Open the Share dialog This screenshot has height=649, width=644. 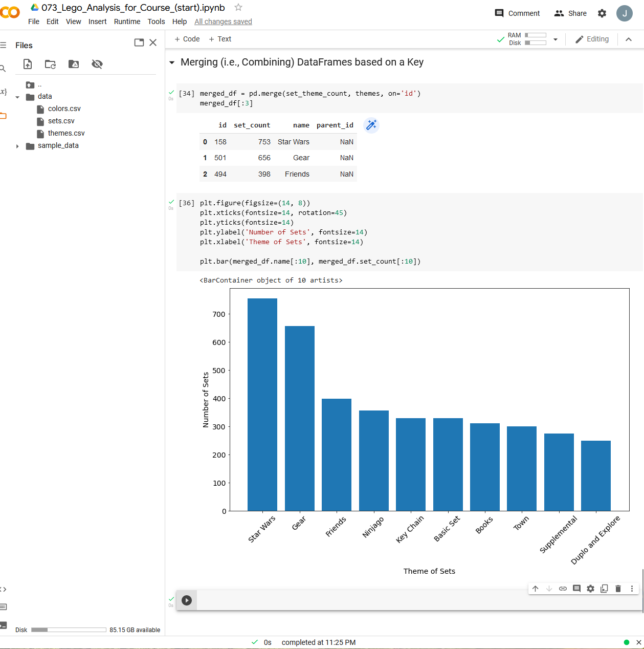[570, 13]
